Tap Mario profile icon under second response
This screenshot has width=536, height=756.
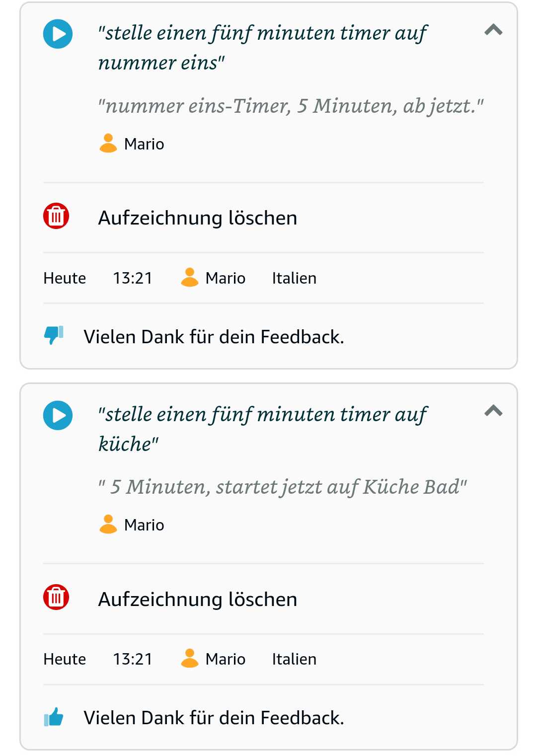[108, 525]
